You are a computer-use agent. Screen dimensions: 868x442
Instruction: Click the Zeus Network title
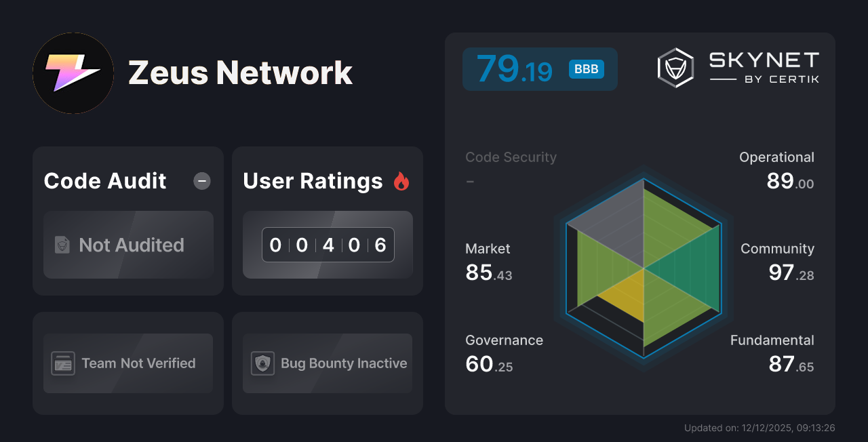pos(240,73)
